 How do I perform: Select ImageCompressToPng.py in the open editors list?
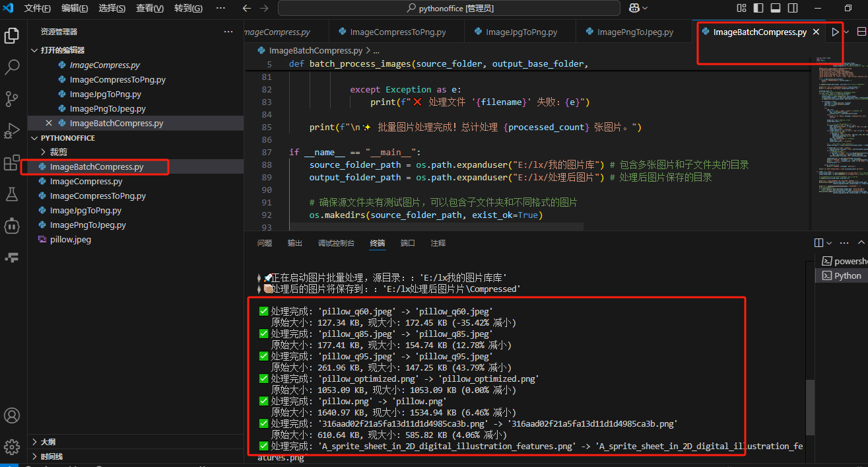coord(135,79)
